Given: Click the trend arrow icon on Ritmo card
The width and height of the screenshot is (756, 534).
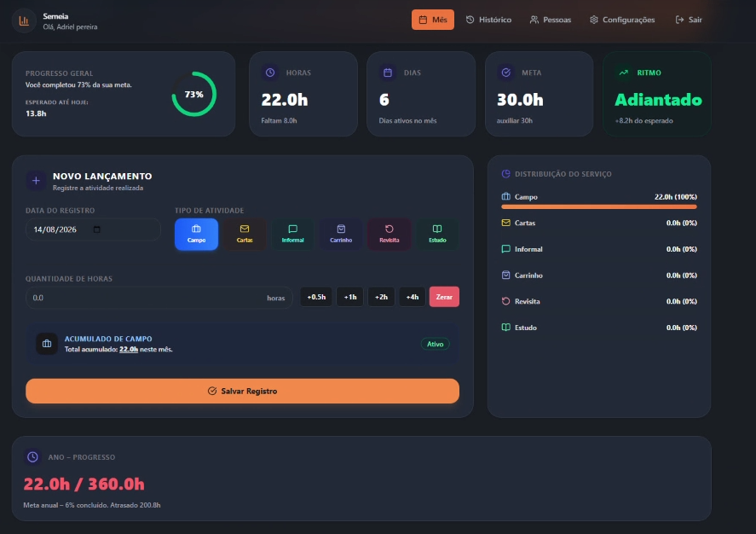Looking at the screenshot, I should (x=623, y=73).
